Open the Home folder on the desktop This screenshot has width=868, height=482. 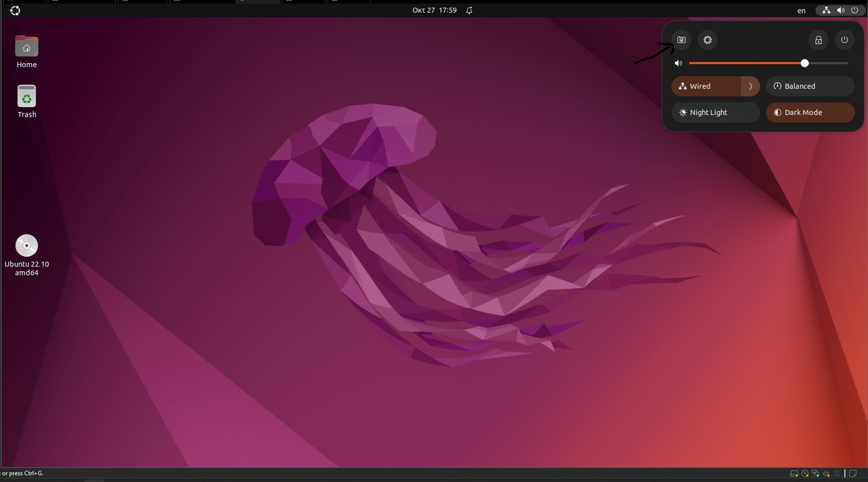26,52
